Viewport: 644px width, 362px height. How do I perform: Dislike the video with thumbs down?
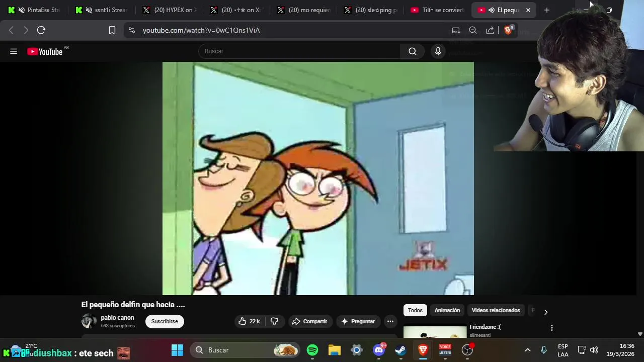[275, 321]
